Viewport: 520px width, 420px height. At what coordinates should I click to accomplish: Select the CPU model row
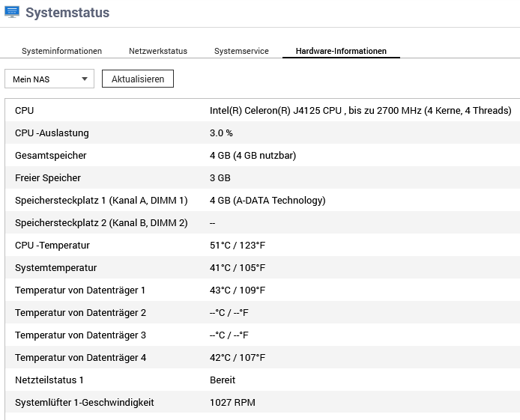pyautogui.click(x=262, y=111)
